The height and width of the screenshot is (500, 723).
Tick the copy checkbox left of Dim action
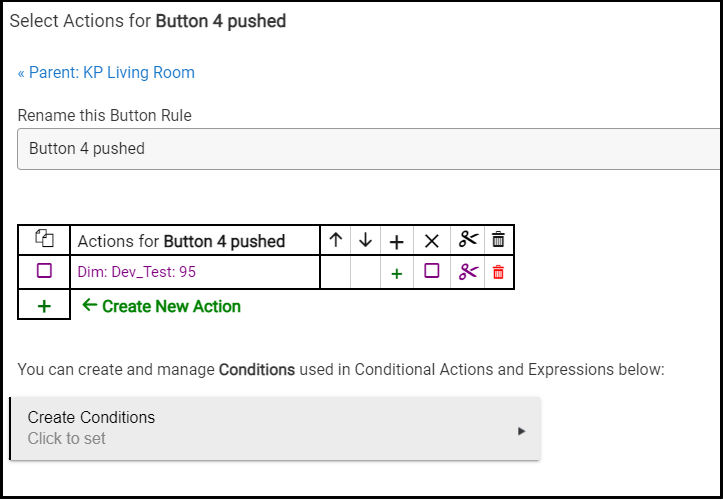(x=44, y=270)
